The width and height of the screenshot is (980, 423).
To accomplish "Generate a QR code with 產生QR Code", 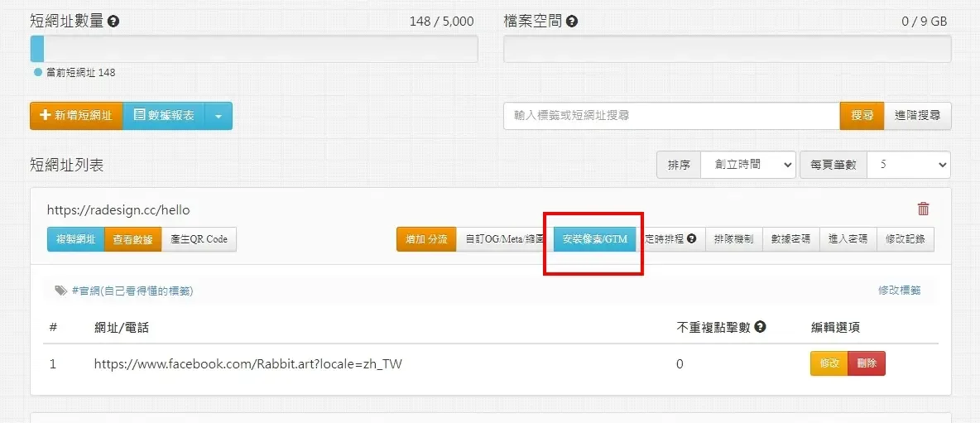I will [199, 238].
